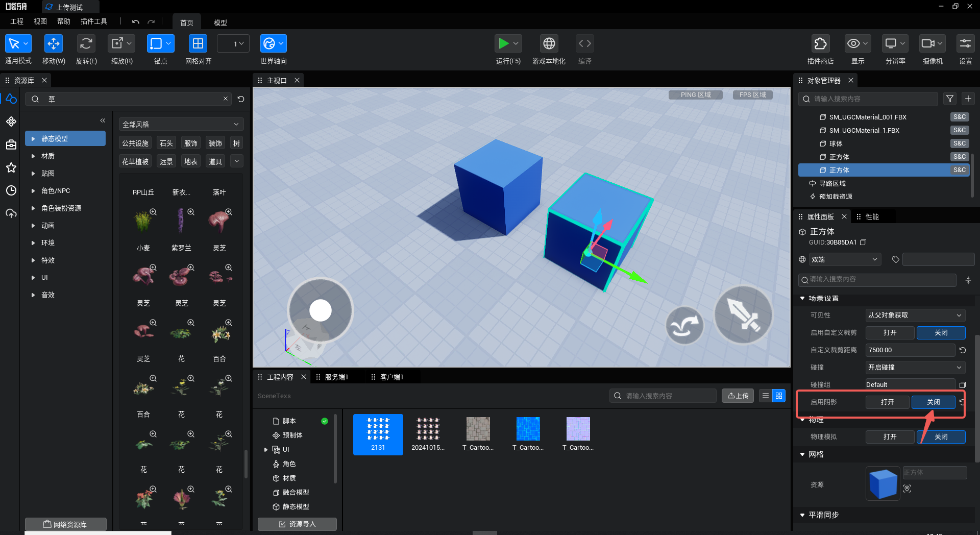
Task: Expand more tag filters chevron
Action: pyautogui.click(x=236, y=161)
